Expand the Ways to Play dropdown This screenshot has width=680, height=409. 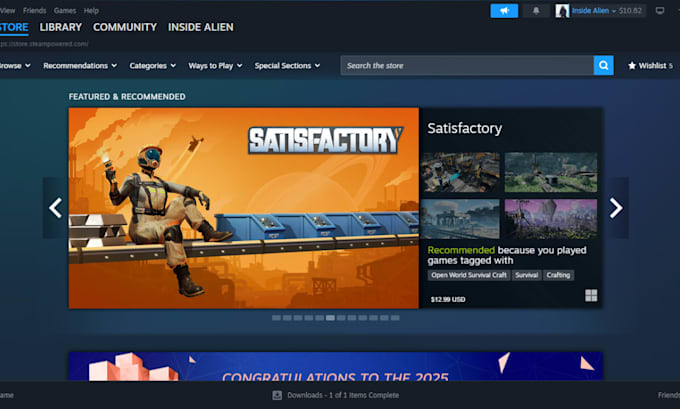[x=215, y=66]
